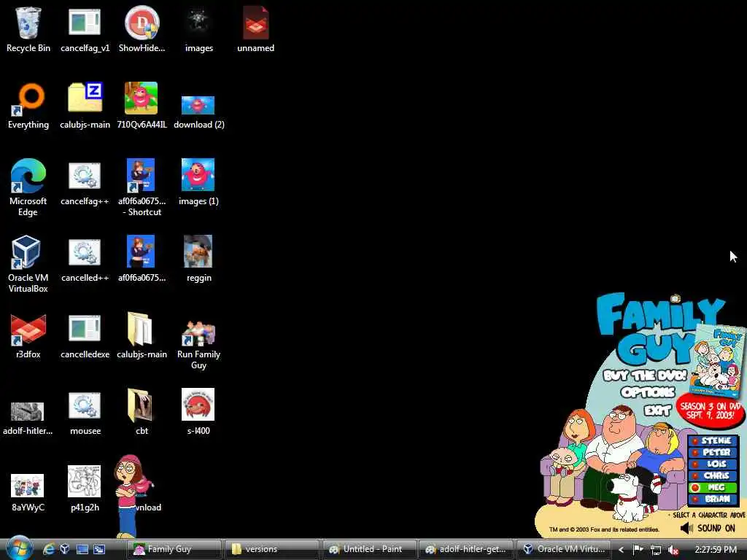Screen dimensions: 747x560
Task: Launch the Everything search shortcut
Action: click(x=28, y=106)
